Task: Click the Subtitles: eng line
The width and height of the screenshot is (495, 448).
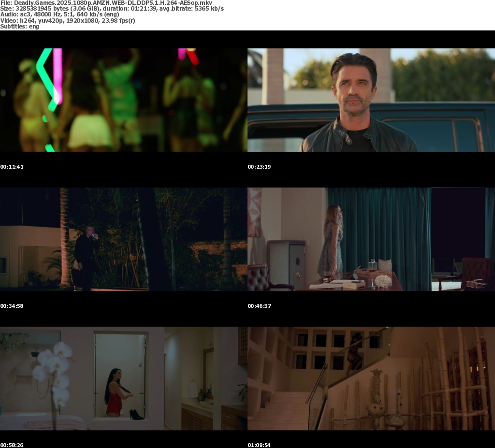Action: 19,27
